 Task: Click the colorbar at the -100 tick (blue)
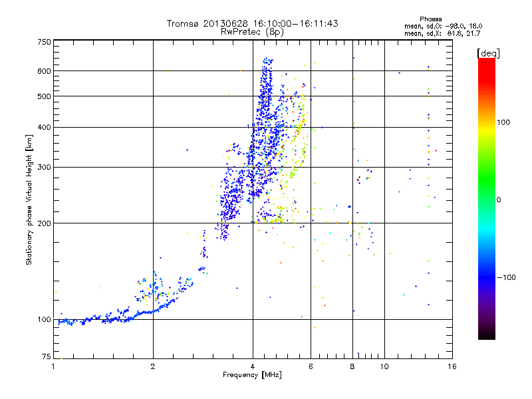pyautogui.click(x=487, y=277)
